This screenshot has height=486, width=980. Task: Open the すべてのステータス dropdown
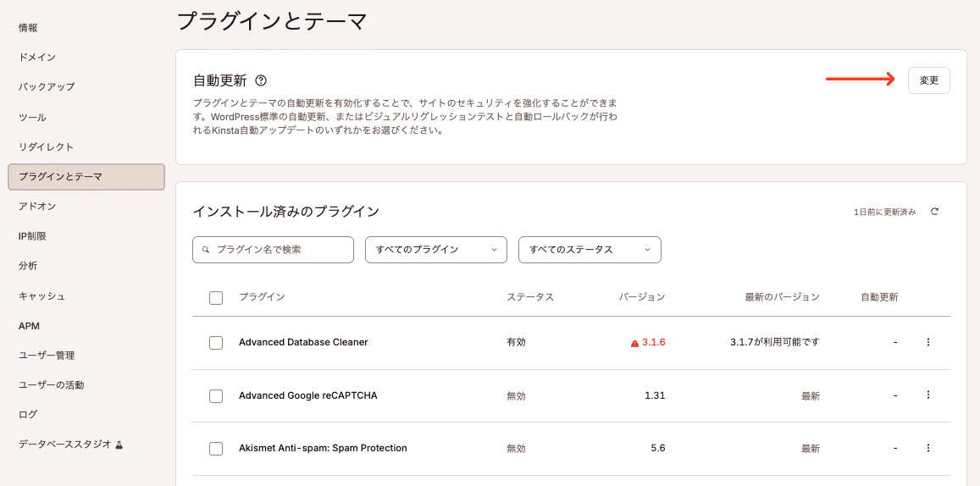click(590, 249)
